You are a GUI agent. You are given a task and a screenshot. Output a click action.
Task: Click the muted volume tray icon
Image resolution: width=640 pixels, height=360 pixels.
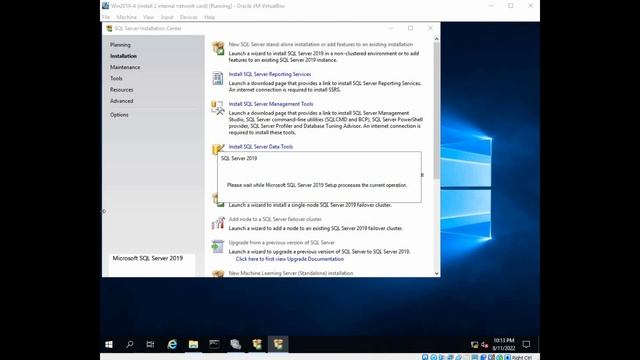484,345
